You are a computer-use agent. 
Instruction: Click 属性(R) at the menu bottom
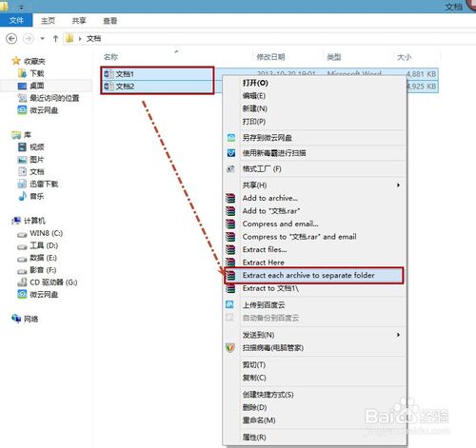pos(254,438)
